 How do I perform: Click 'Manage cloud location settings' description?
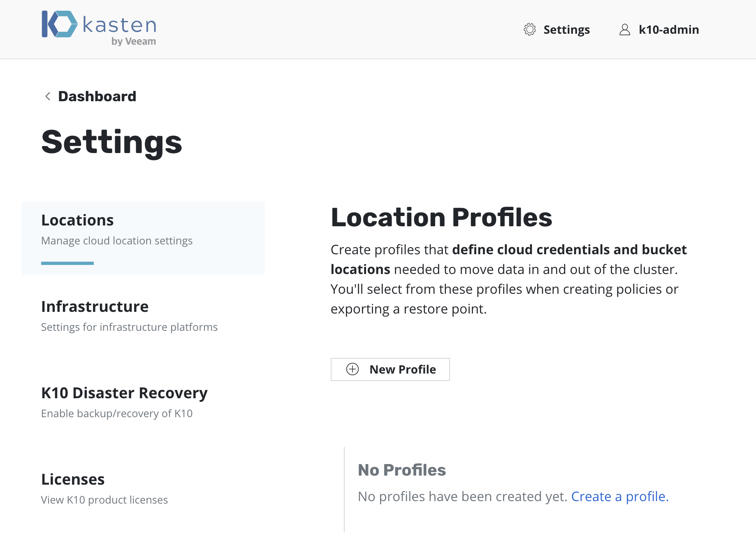tap(117, 241)
